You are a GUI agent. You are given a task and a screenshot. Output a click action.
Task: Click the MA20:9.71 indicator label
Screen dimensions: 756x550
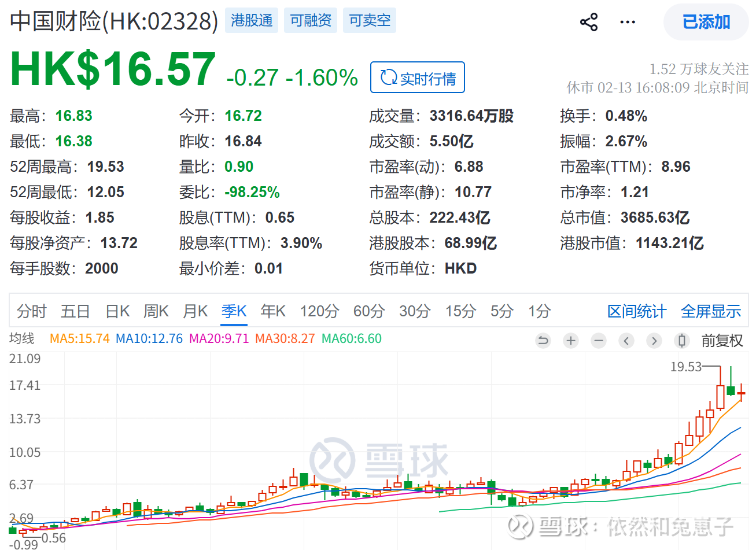(x=219, y=338)
